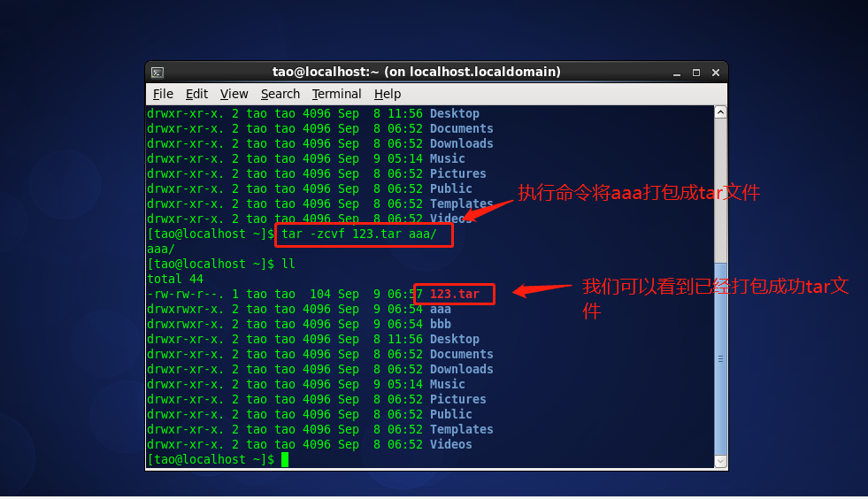Open the Help menu
This screenshot has height=499, width=868.
coord(387,94)
